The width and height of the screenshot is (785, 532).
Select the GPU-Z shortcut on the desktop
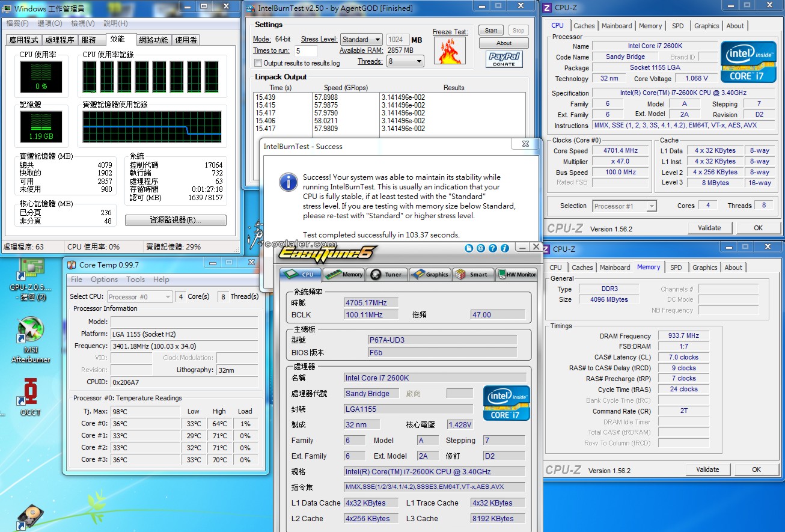pyautogui.click(x=30, y=279)
